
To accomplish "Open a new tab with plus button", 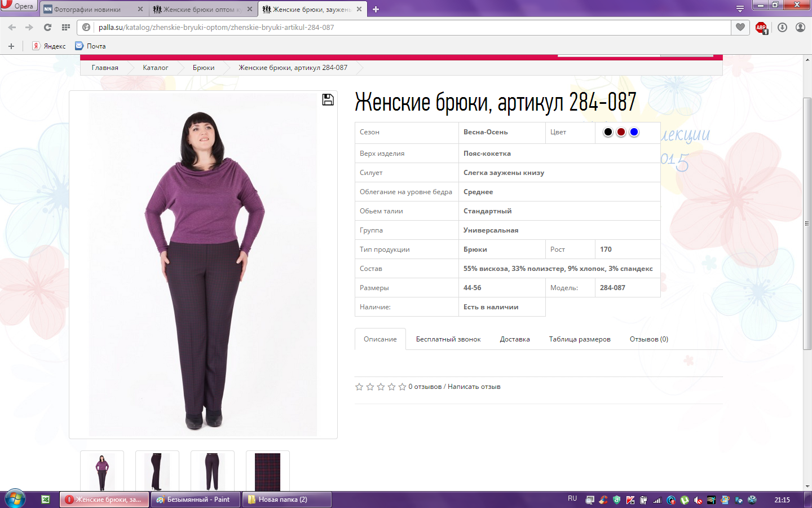I will (x=376, y=9).
